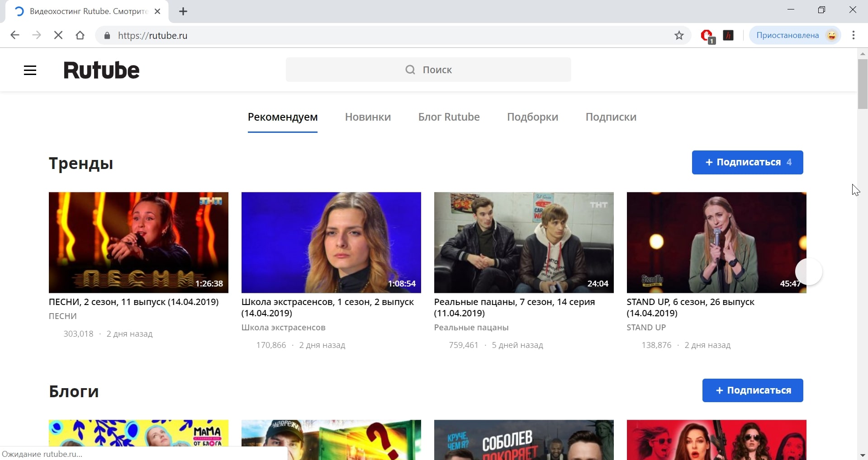This screenshot has width=868, height=460.
Task: Click the 303,018 views count
Action: tap(78, 334)
